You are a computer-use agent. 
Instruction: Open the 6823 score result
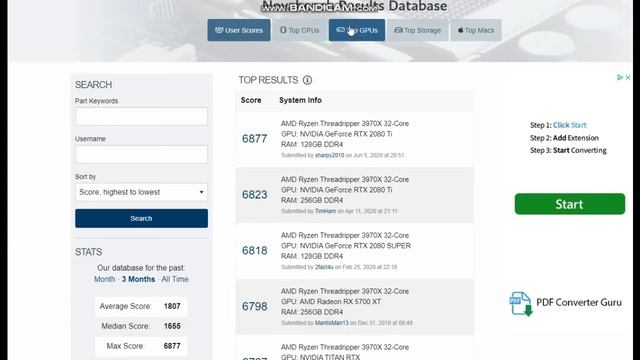pos(254,195)
